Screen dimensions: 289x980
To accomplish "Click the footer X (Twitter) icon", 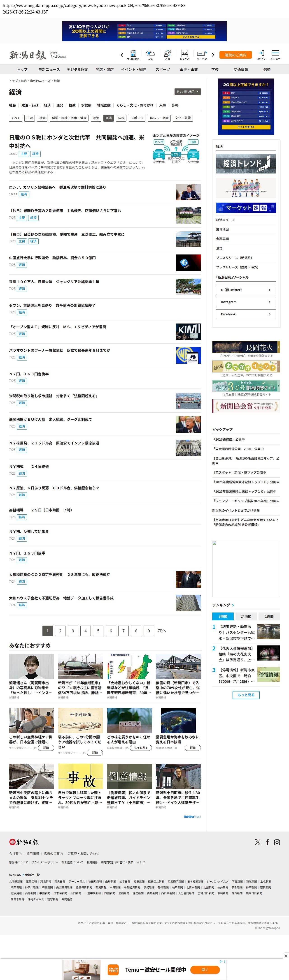I will click(x=258, y=842).
